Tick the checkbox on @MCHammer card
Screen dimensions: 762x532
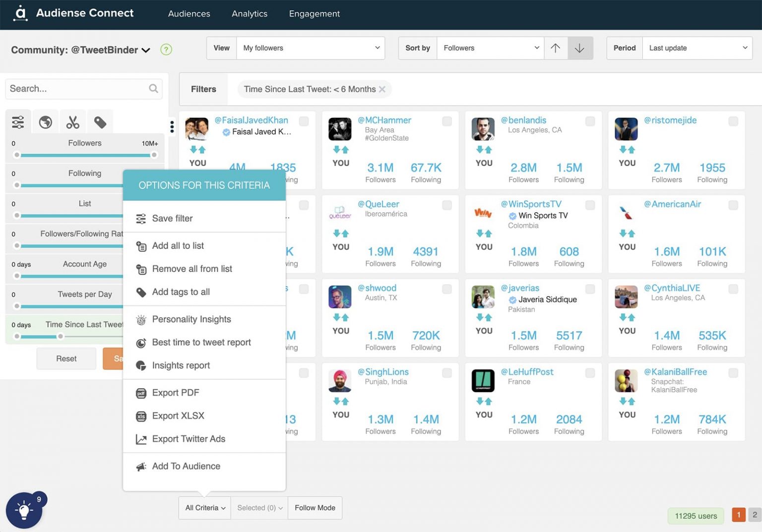[x=447, y=121]
